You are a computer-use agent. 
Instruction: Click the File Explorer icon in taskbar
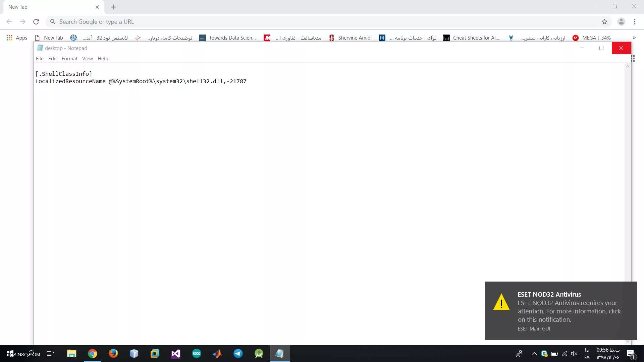click(72, 354)
